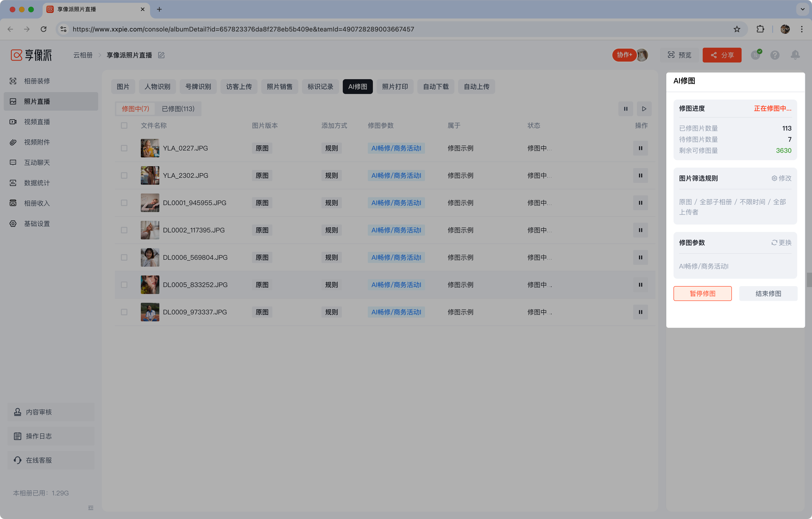Open the help question mark icon

point(774,55)
